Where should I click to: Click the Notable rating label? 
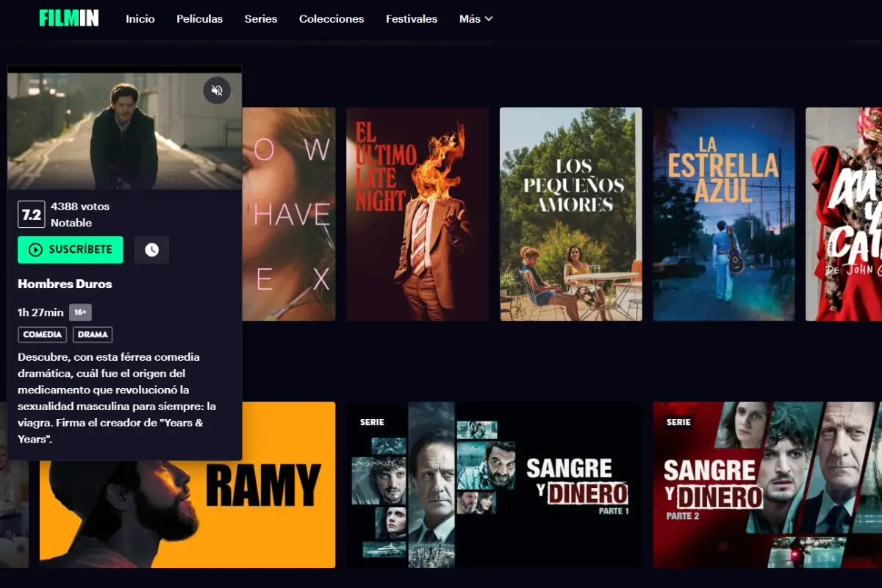[71, 223]
